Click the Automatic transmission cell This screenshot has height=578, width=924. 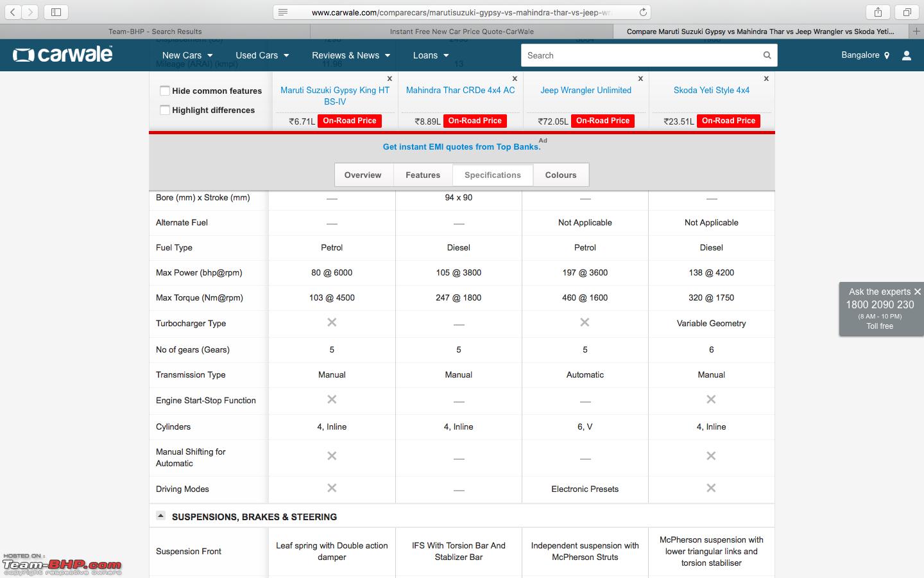pyautogui.click(x=585, y=374)
